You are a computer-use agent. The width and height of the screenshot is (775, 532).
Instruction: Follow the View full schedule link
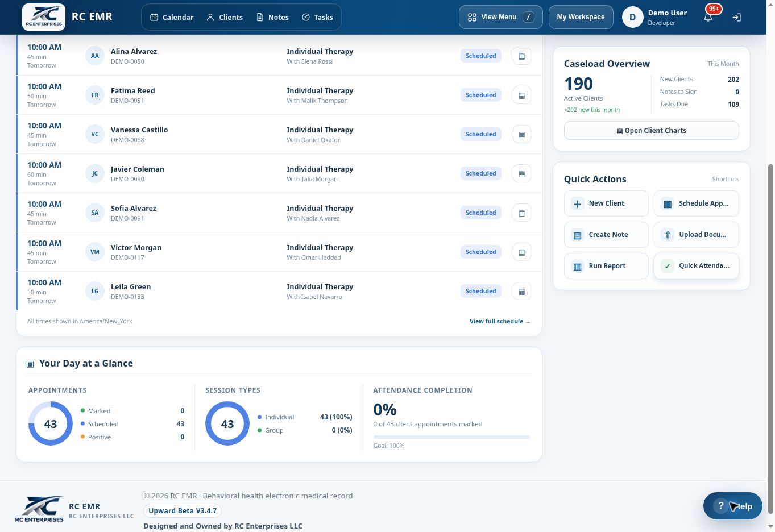500,321
